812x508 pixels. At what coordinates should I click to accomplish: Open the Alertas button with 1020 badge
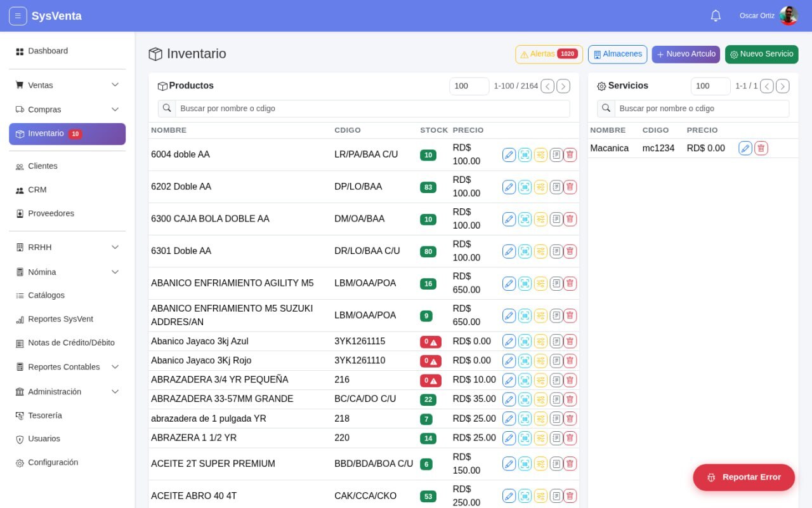point(549,54)
